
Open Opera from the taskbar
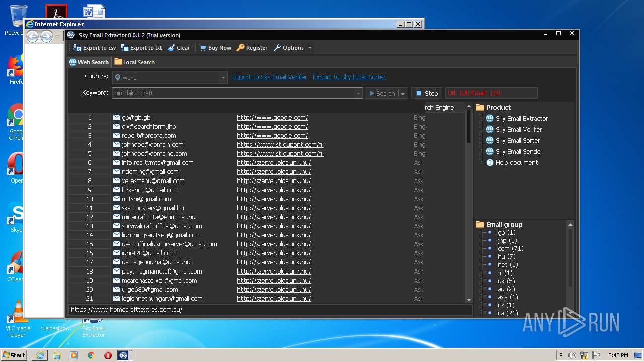tap(108, 355)
